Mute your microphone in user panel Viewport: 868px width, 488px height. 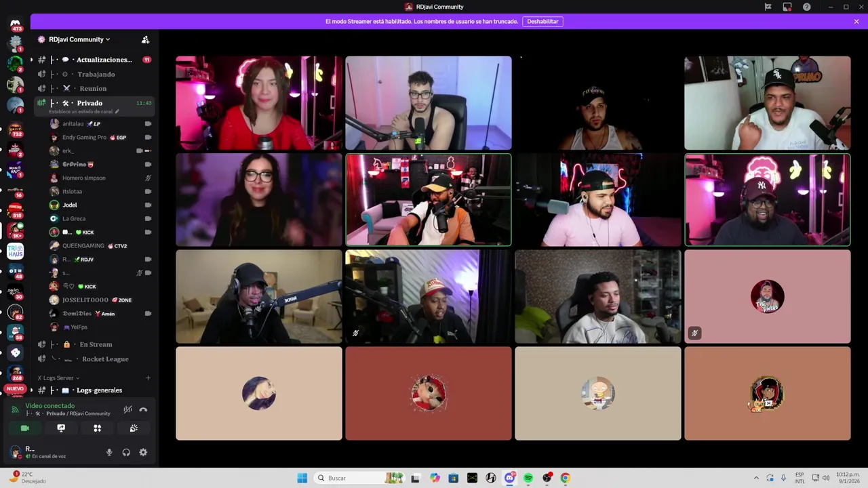(109, 452)
